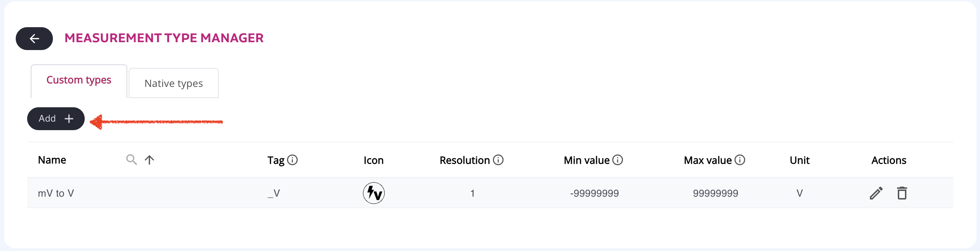Delete the mV to V measurement type

pyautogui.click(x=902, y=193)
